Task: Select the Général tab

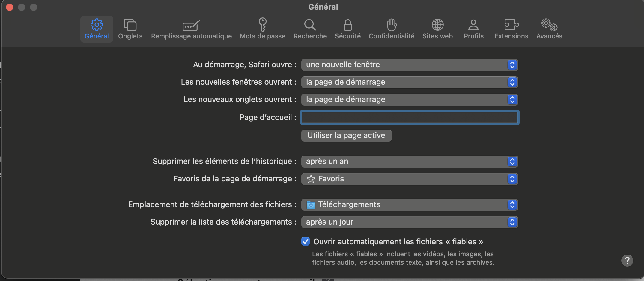Action: point(97,29)
